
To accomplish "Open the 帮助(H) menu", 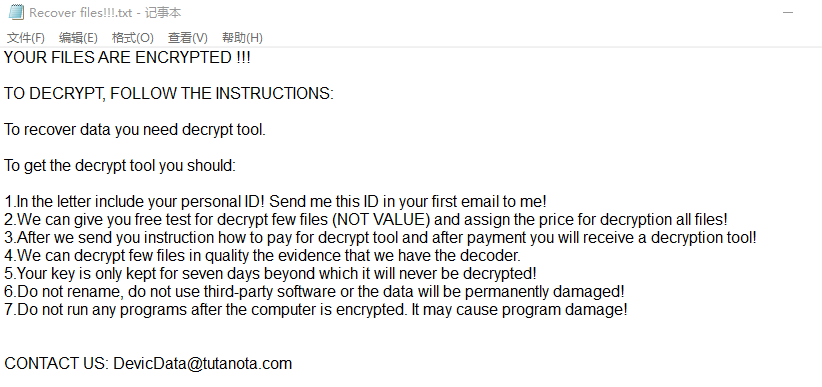I will [242, 38].
